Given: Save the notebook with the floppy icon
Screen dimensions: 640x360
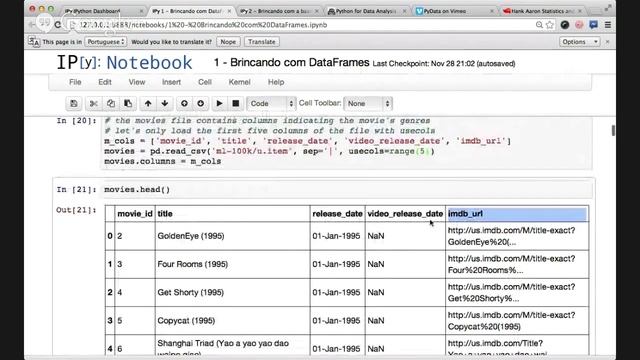Looking at the screenshot, I should click(74, 104).
